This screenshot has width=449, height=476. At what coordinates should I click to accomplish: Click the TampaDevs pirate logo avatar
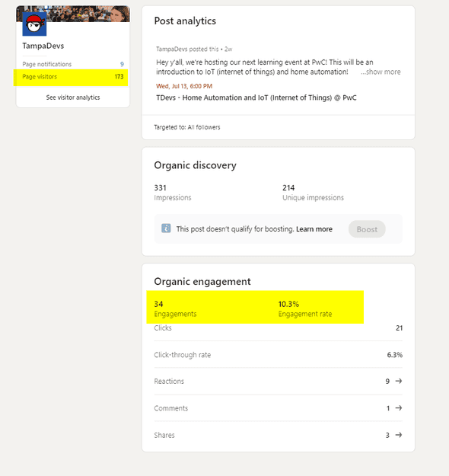pos(34,24)
